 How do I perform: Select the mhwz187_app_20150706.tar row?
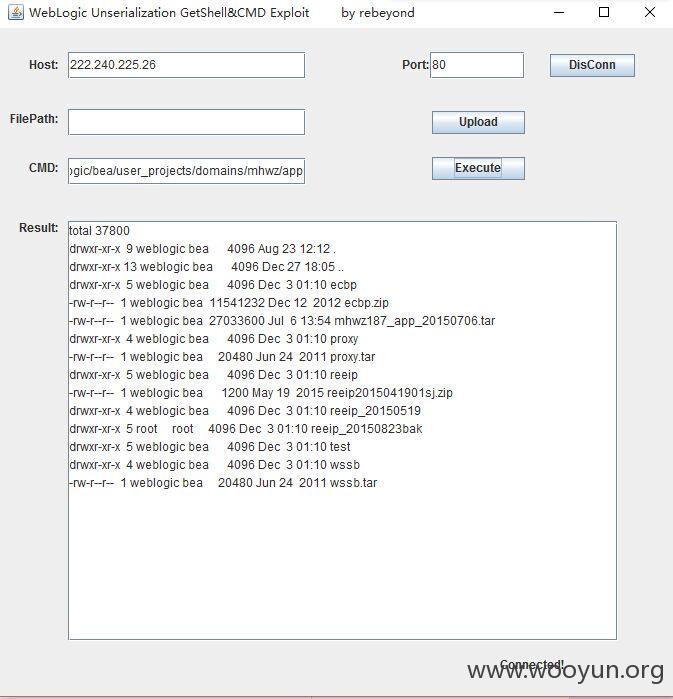click(282, 321)
